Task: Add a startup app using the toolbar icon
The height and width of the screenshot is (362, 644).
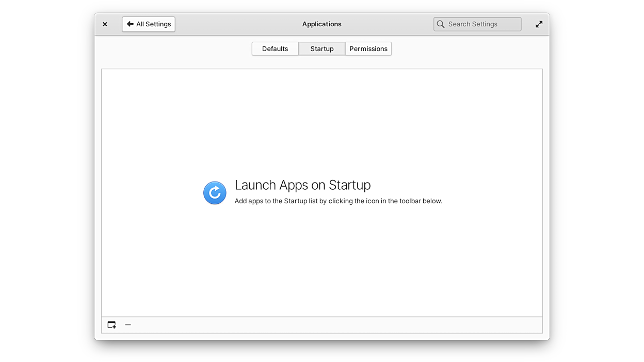Action: pyautogui.click(x=111, y=325)
